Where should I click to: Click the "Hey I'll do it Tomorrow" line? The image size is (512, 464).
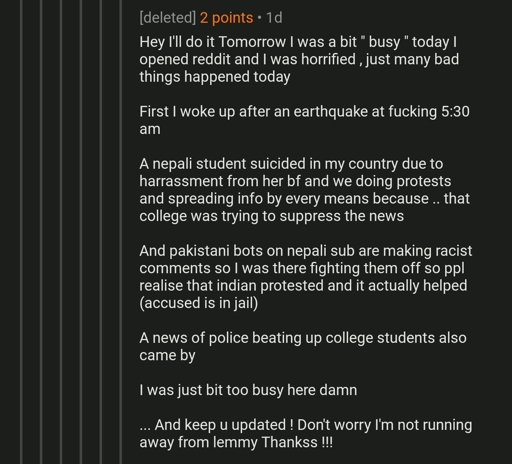pos(298,42)
